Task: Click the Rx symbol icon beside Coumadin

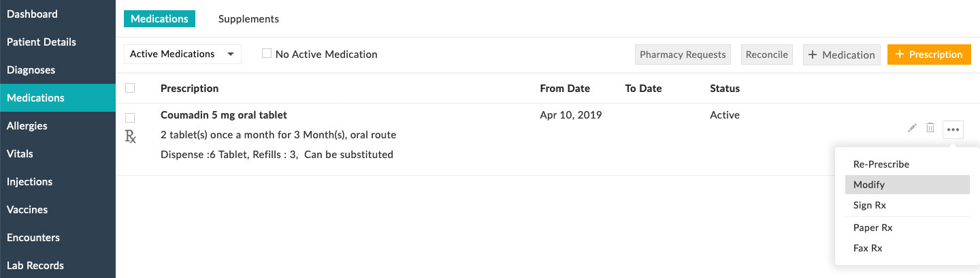Action: (x=131, y=136)
